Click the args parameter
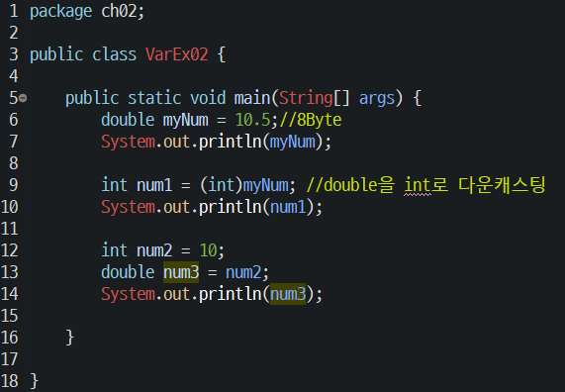Image resolution: width=565 pixels, height=392 pixels. 377,100
